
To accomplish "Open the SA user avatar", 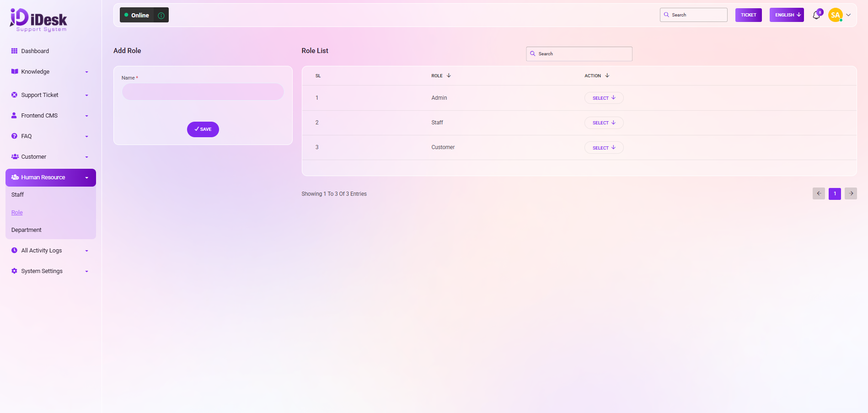I will pyautogui.click(x=835, y=15).
